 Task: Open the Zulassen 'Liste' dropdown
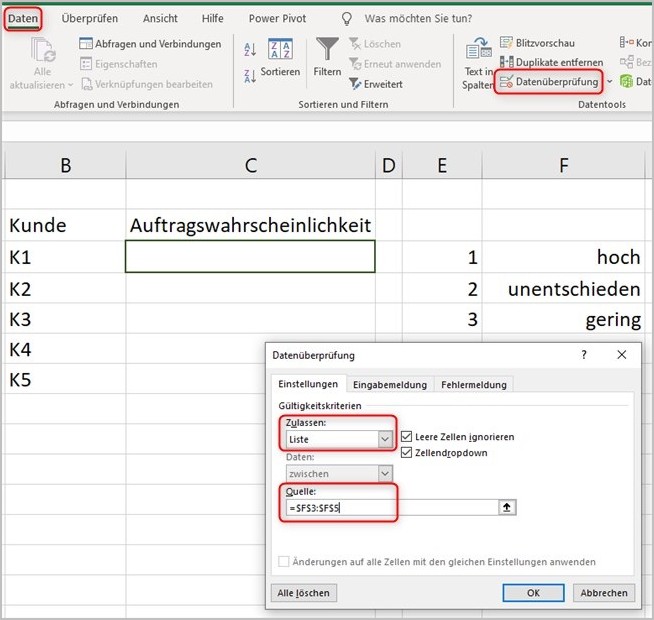click(339, 439)
